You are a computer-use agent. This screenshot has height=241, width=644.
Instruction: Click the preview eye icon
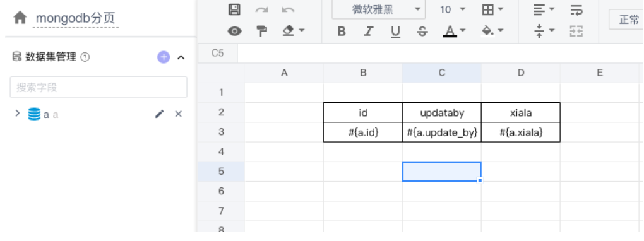pos(234,31)
